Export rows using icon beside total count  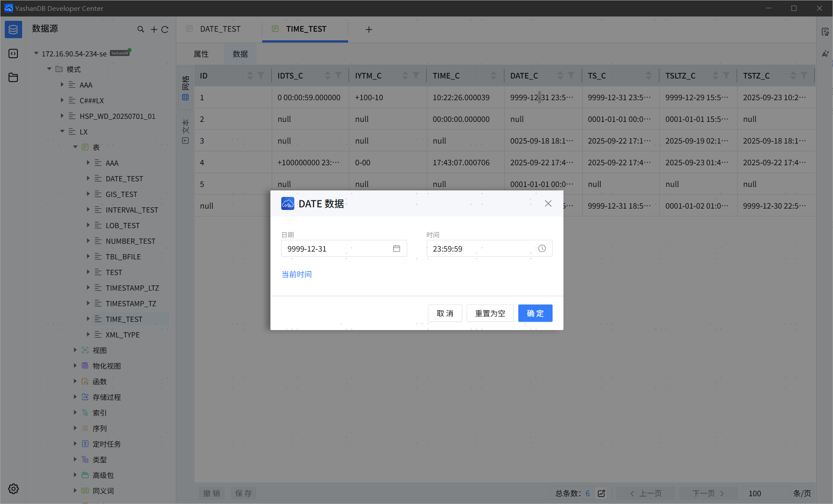601,493
